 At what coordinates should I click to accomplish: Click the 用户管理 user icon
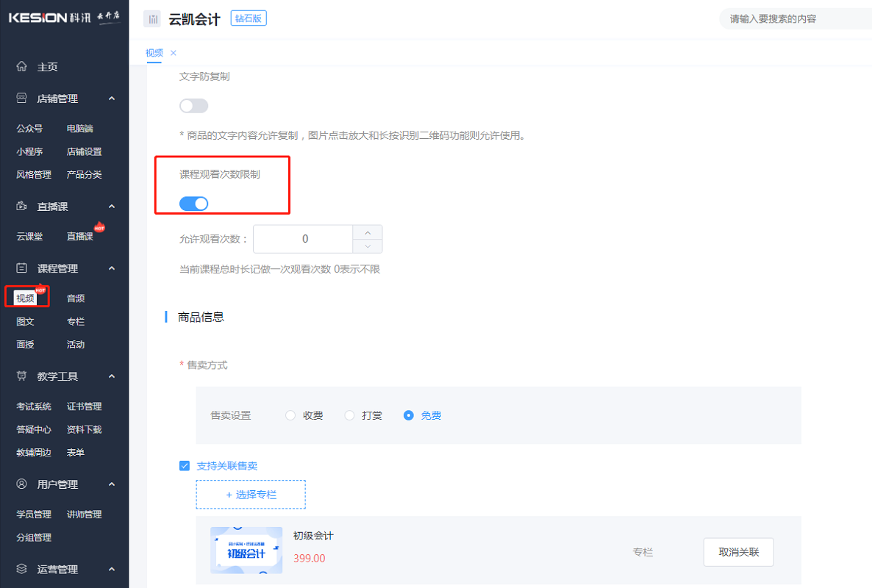[x=22, y=484]
